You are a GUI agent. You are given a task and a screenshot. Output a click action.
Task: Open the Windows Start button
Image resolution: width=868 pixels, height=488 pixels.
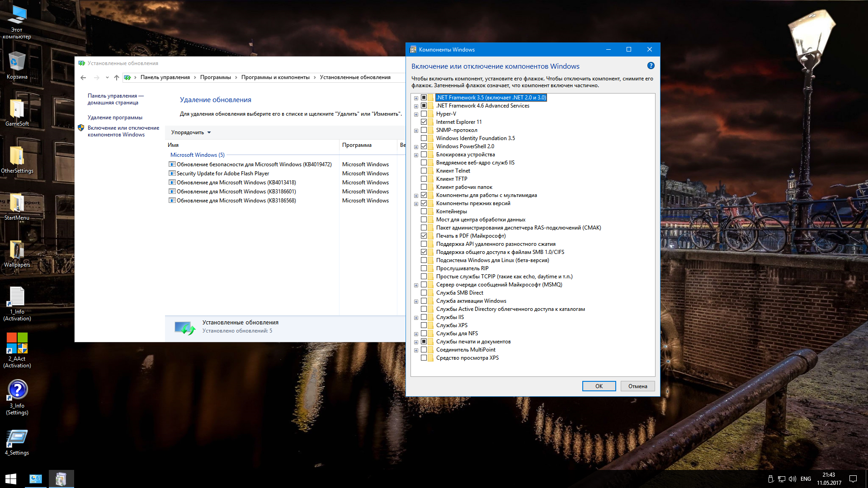[x=11, y=479]
